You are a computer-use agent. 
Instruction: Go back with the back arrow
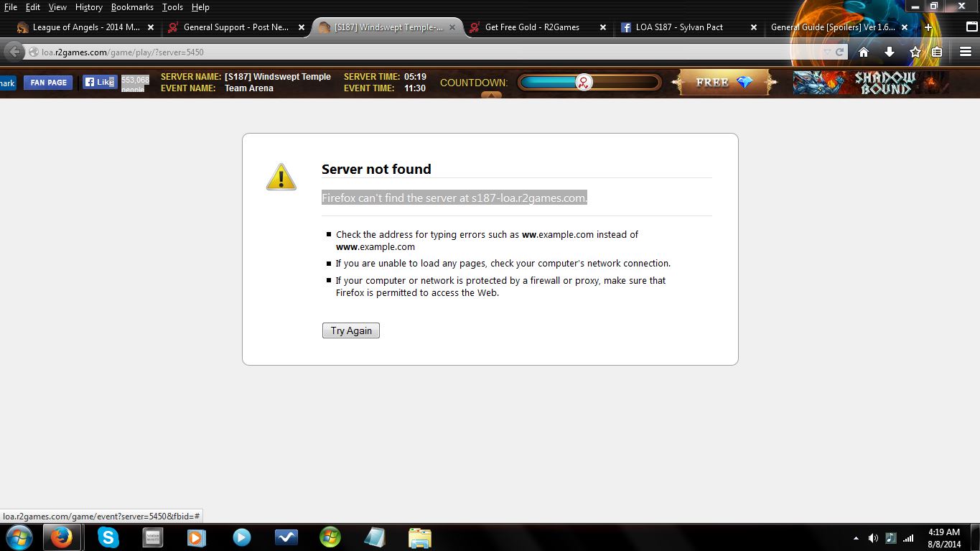pos(14,52)
